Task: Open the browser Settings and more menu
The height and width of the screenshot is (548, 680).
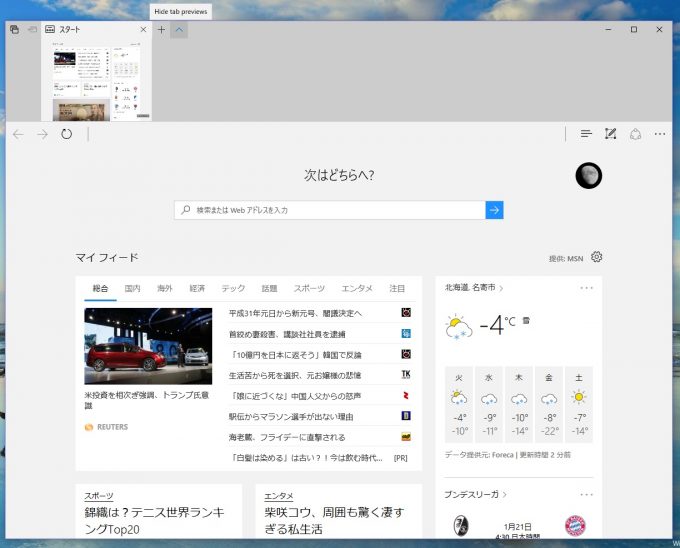Action: point(660,134)
